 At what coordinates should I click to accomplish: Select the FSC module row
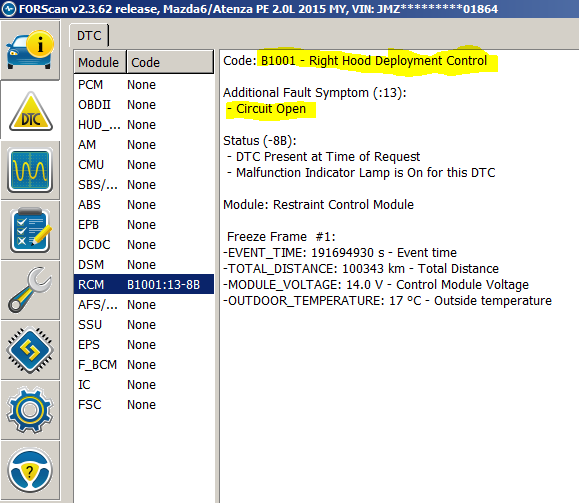[144, 404]
